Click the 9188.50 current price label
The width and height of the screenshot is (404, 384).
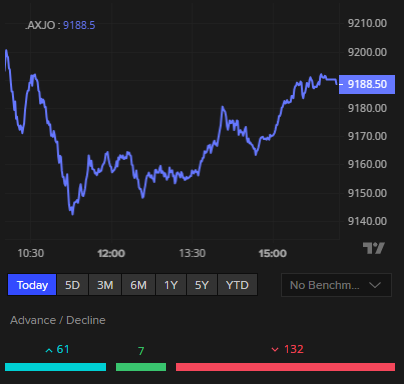[367, 84]
